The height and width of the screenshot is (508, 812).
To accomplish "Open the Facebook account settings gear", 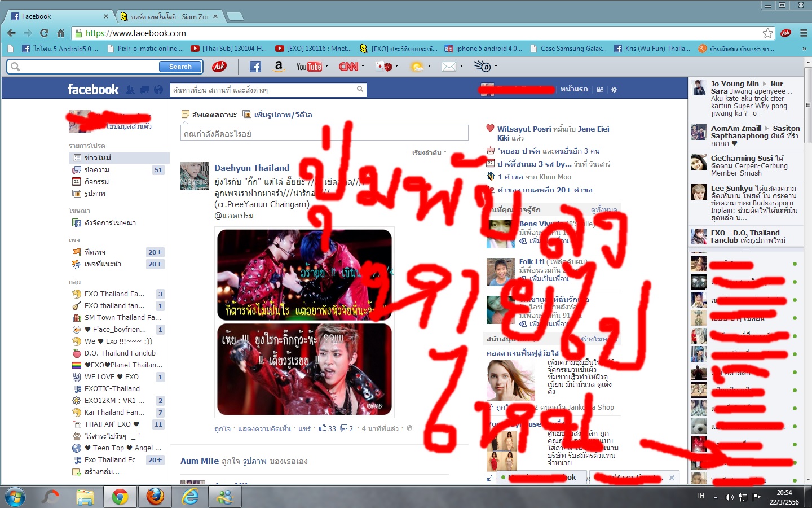I will (614, 90).
